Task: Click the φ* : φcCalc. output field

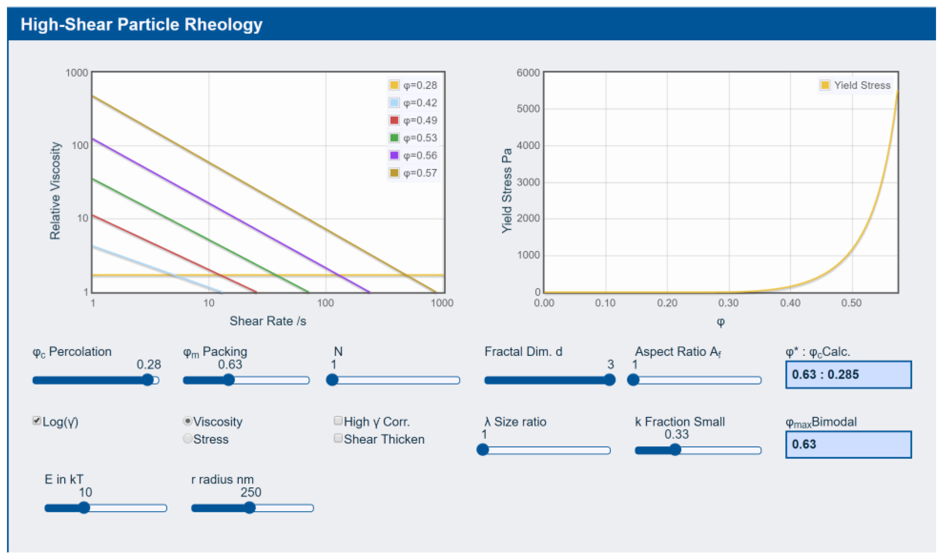Action: (x=848, y=375)
